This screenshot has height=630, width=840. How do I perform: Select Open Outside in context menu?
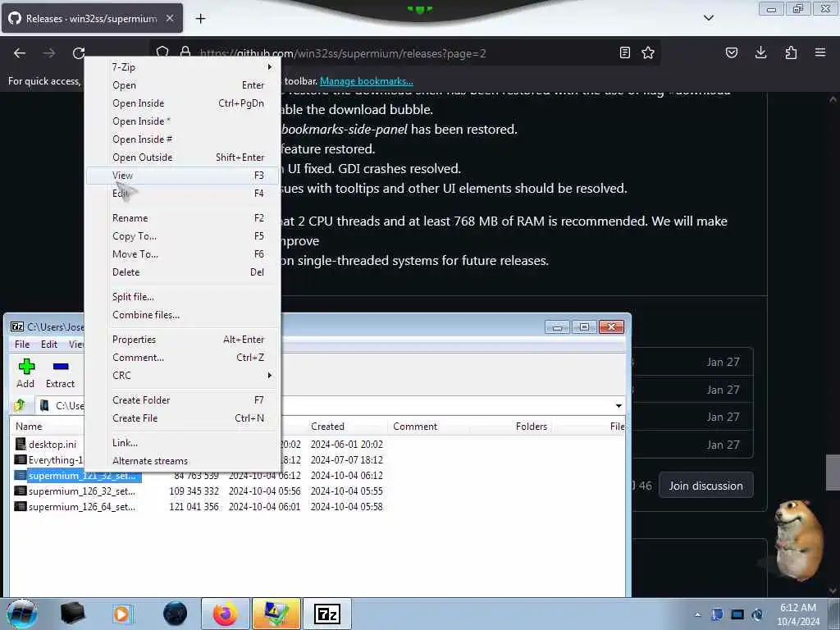[183, 157]
